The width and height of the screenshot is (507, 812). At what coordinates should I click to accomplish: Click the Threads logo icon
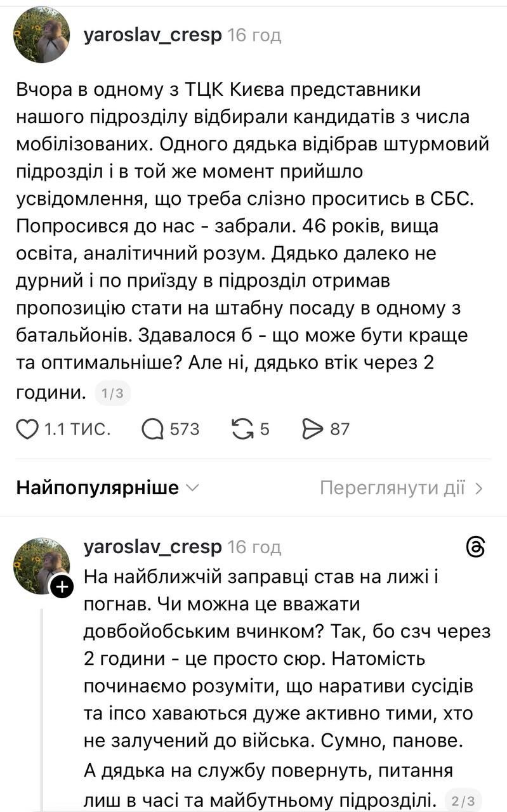(x=475, y=547)
